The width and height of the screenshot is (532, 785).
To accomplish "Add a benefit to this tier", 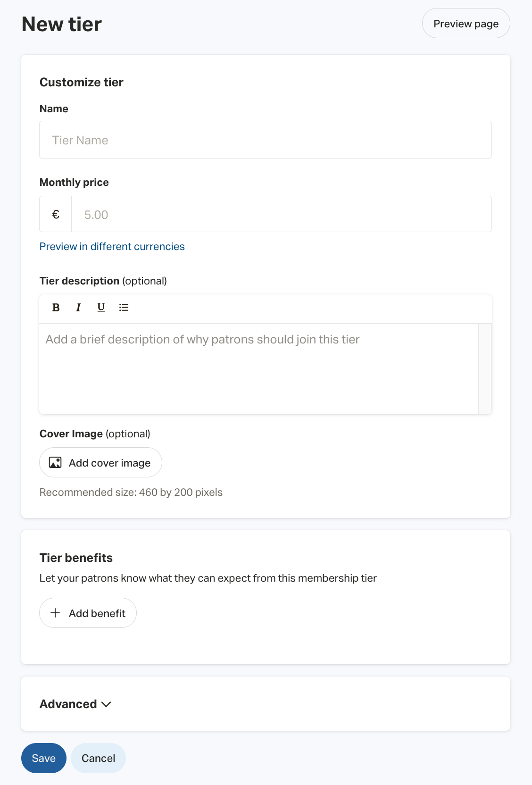I will (88, 613).
